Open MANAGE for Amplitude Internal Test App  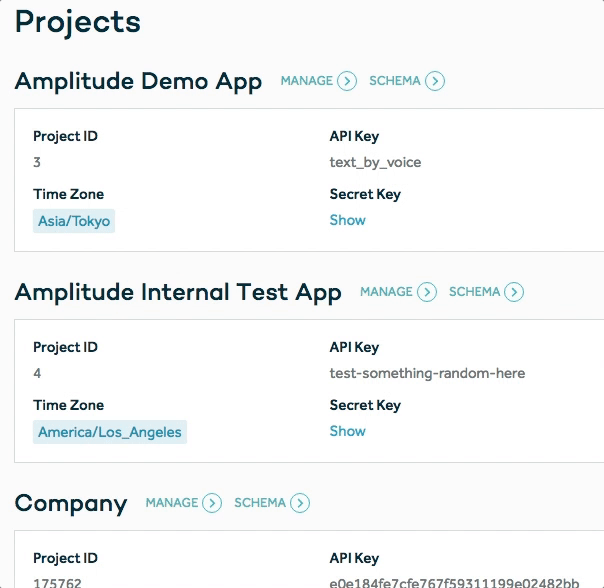386,292
